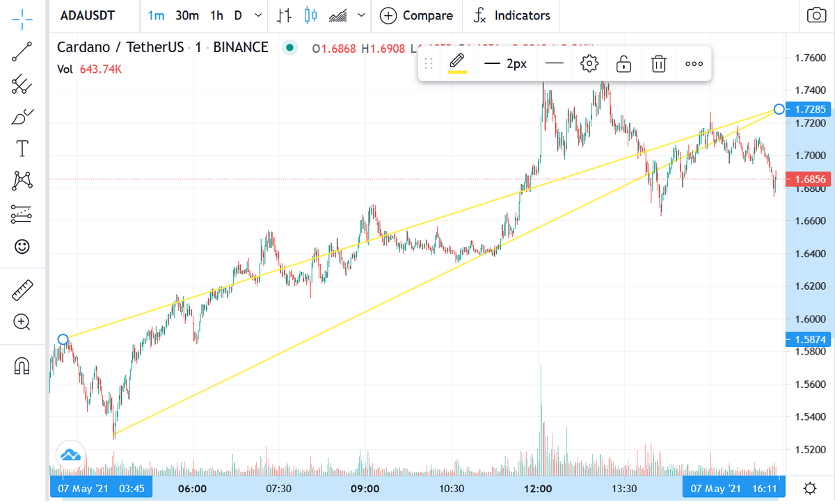
Task: Open more options for drawing
Action: click(x=694, y=64)
